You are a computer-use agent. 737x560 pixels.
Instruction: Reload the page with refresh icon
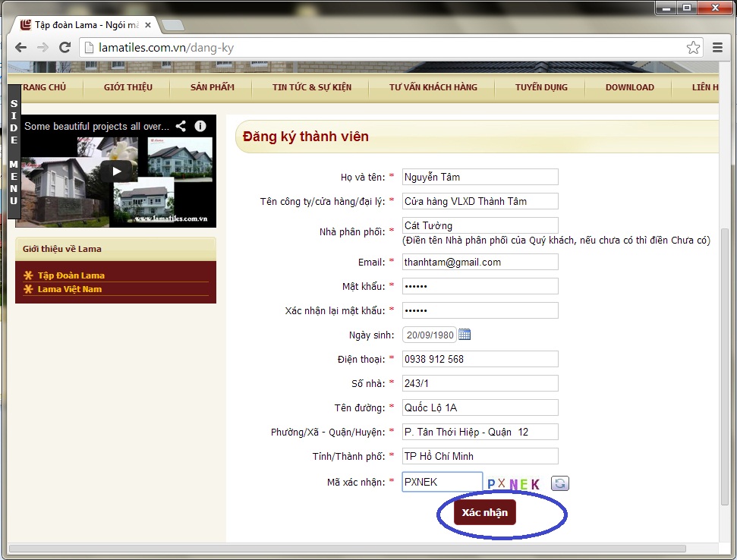click(65, 48)
